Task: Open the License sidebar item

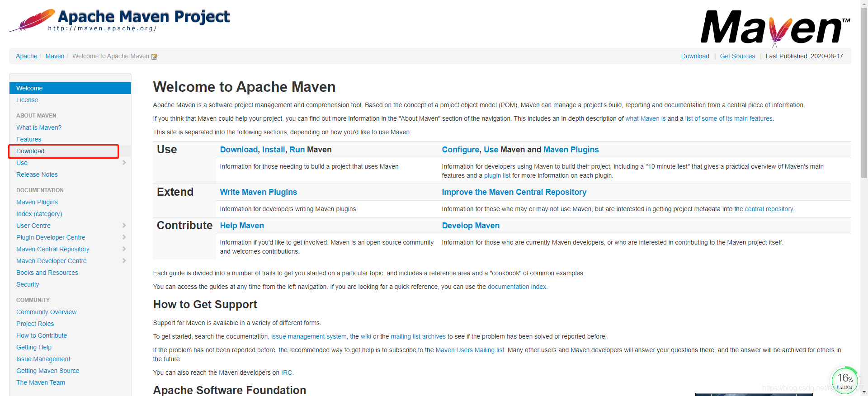Action: click(27, 100)
